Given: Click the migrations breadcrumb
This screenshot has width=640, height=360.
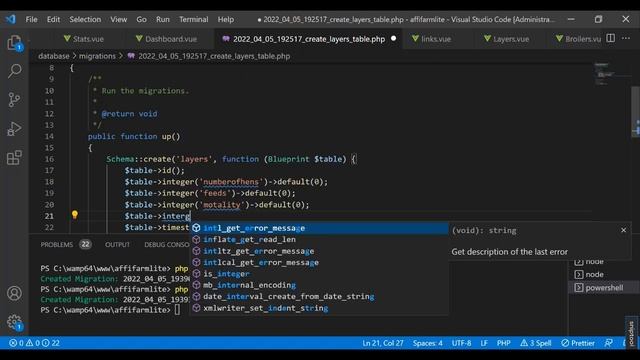Looking at the screenshot, I should click(x=97, y=56).
